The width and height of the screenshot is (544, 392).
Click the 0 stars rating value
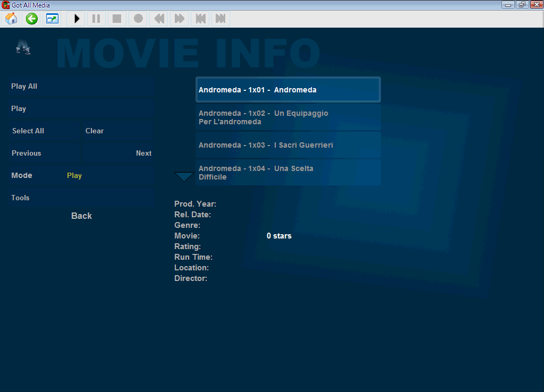pos(279,236)
